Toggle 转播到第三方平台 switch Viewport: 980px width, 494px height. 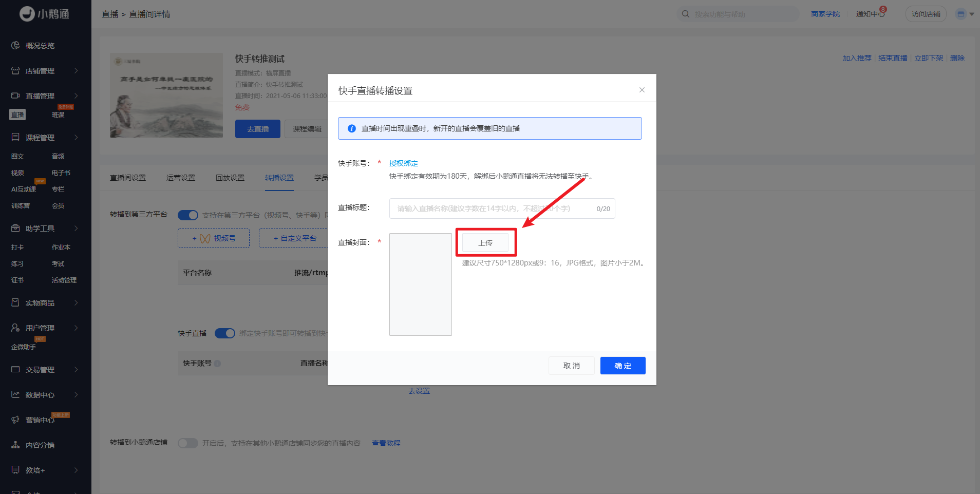tap(188, 215)
